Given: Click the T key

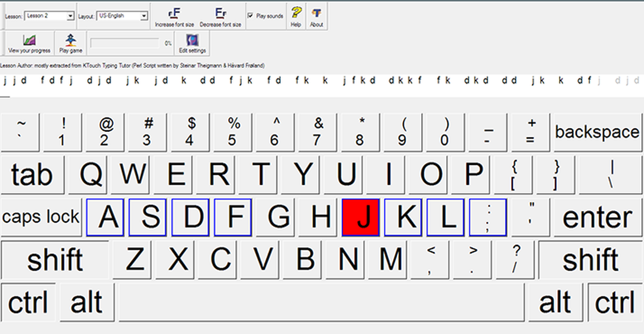Looking at the screenshot, I should [258, 175].
